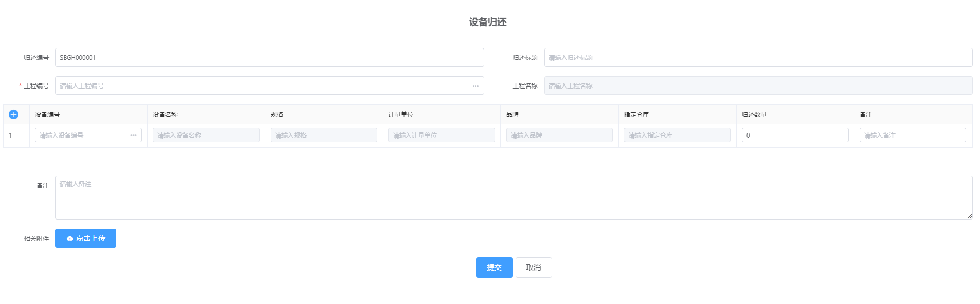Open the 设备编号 ellipsis picker
The height and width of the screenshot is (304, 980).
(x=133, y=135)
